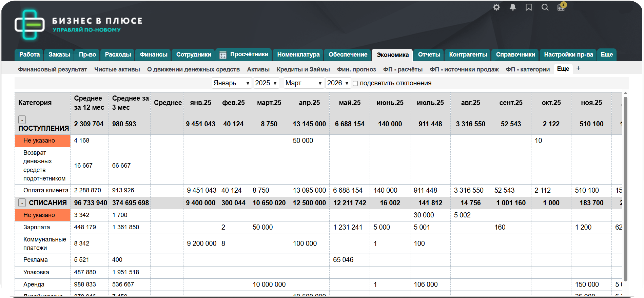Open notifications bell icon
The width and height of the screenshot is (644, 298).
click(x=513, y=7)
